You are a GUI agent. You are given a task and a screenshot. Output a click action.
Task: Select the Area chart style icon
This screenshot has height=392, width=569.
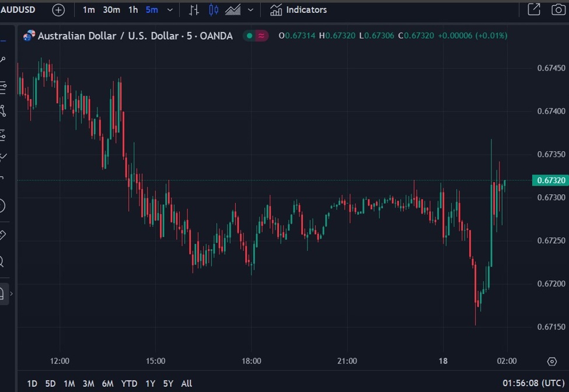point(233,10)
